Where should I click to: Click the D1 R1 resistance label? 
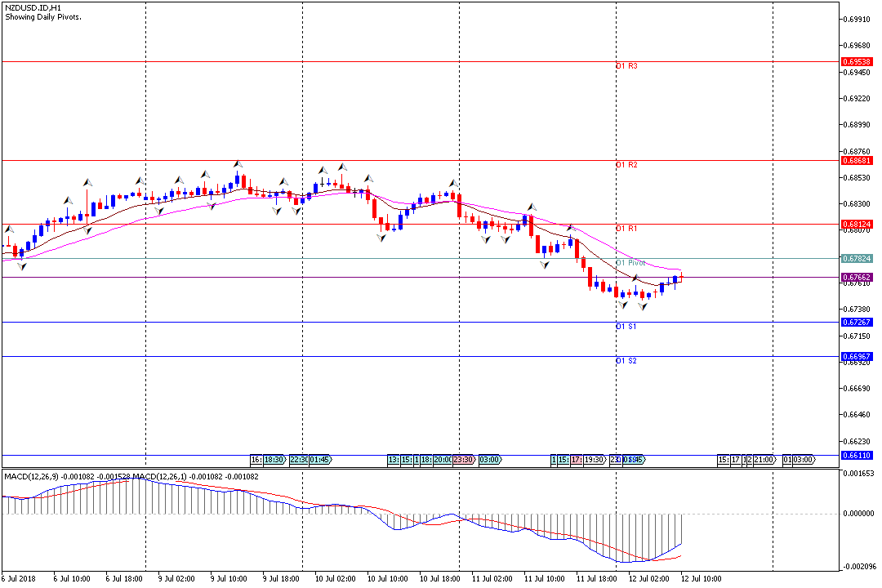pos(626,229)
